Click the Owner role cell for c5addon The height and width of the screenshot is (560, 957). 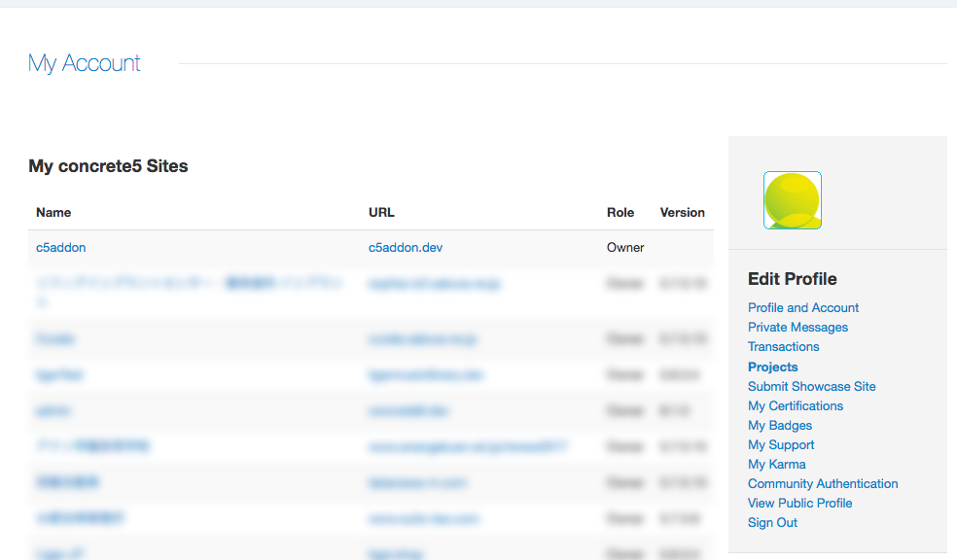[625, 247]
